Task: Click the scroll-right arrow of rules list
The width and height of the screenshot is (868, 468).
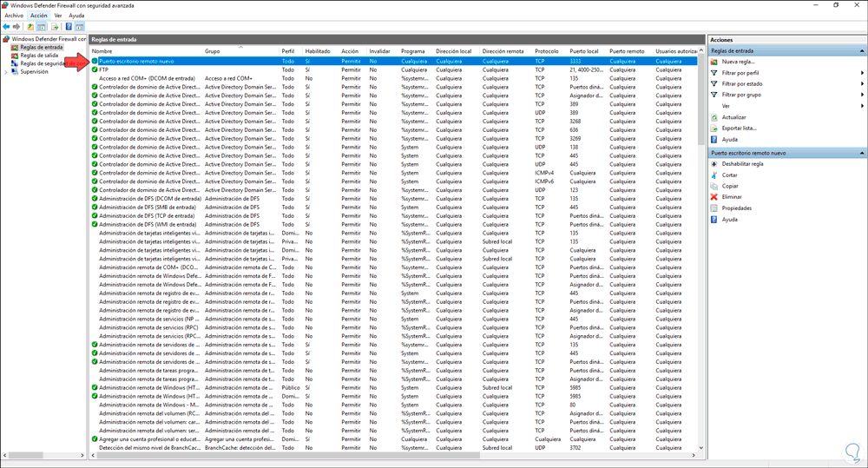Action: pyautogui.click(x=694, y=455)
